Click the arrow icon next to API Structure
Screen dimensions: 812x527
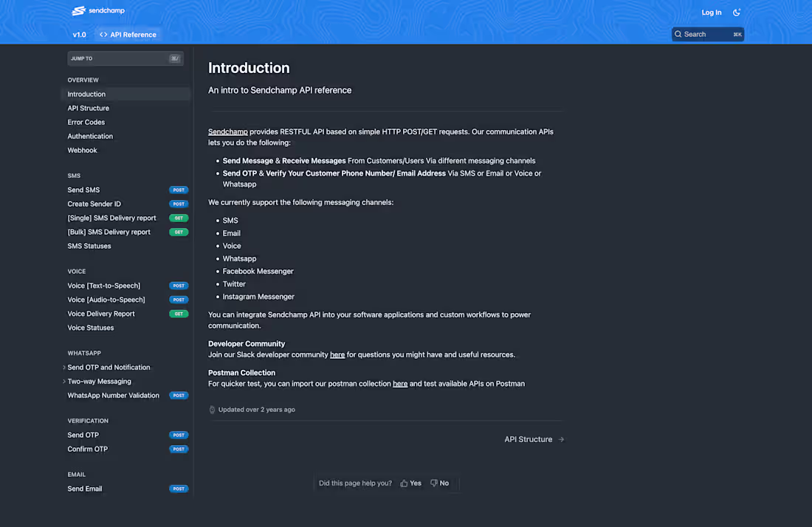click(x=560, y=438)
